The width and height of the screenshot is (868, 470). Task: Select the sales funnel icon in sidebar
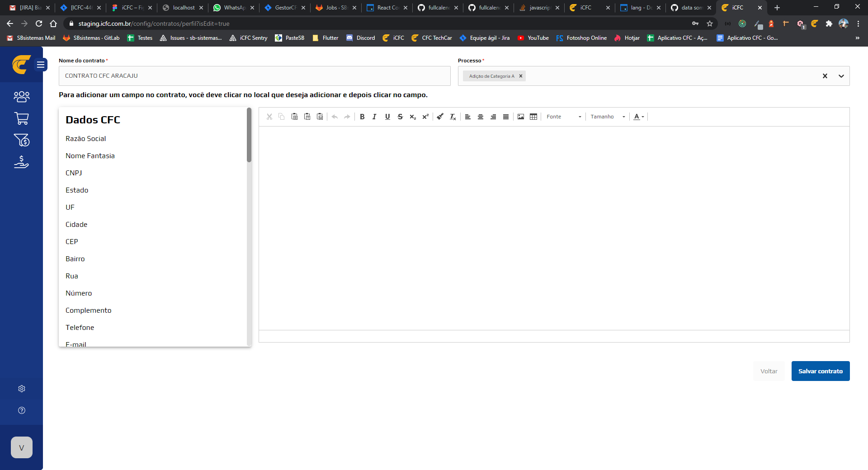(x=21, y=140)
